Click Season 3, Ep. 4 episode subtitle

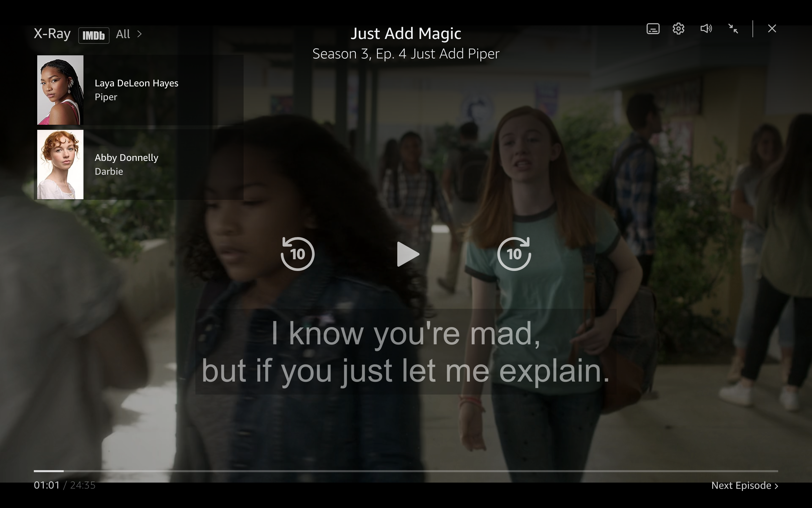coord(406,54)
